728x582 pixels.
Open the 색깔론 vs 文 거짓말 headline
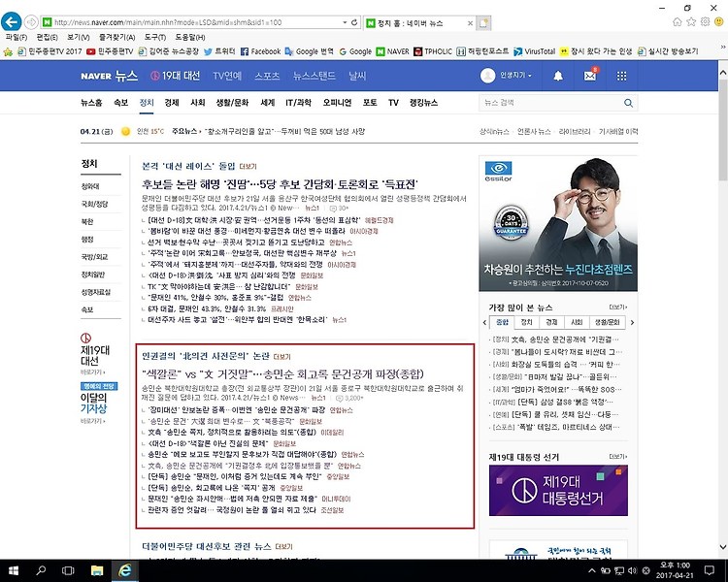point(282,374)
